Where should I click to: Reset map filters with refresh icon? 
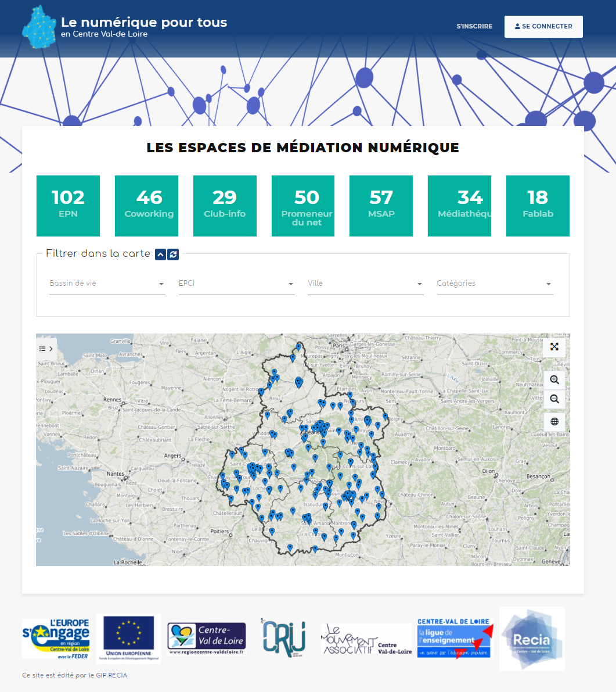point(173,254)
